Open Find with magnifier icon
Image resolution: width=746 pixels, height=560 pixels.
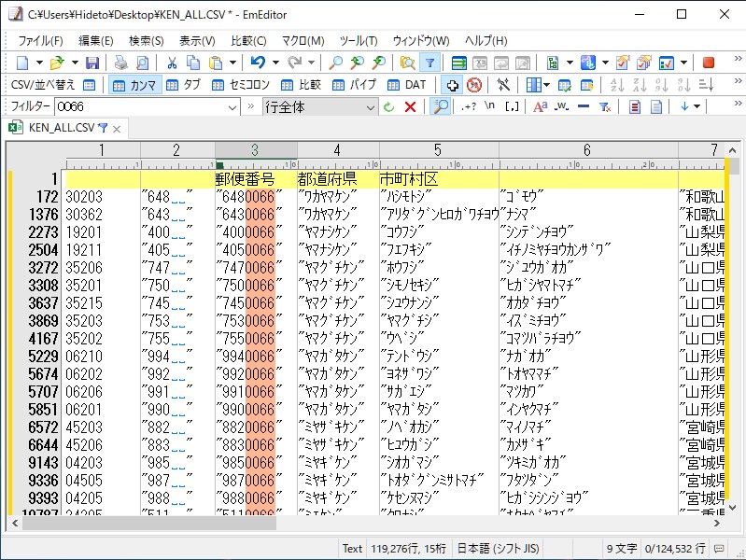(336, 63)
